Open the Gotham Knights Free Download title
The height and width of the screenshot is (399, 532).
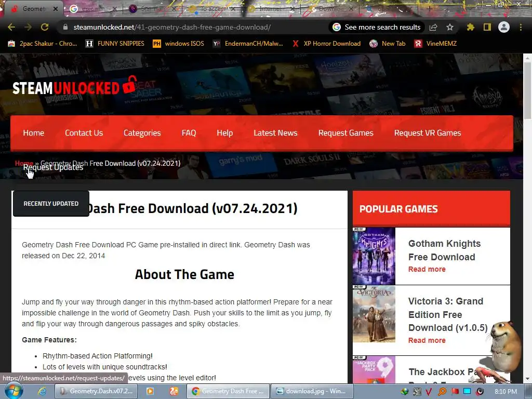(x=445, y=250)
